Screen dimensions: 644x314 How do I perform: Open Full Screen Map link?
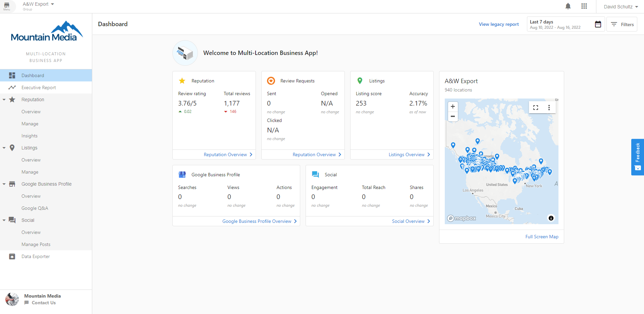point(542,237)
